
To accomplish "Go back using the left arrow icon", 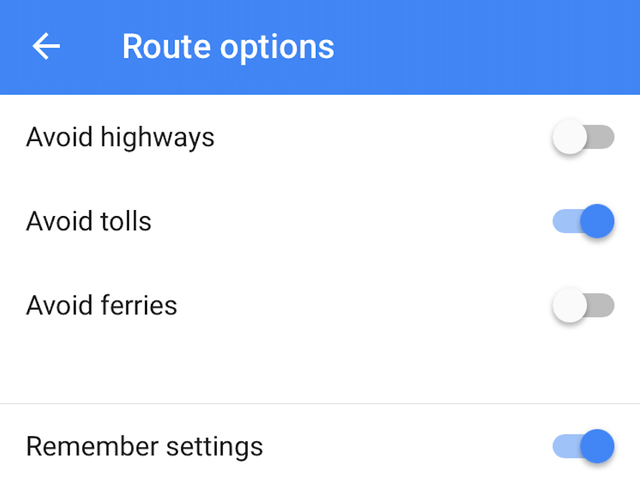I will coord(46,46).
